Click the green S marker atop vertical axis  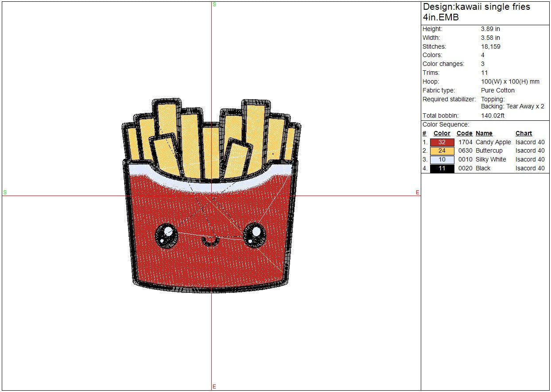click(214, 4)
